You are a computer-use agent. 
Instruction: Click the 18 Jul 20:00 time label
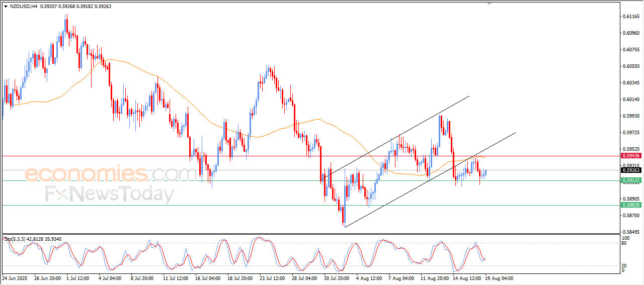[x=240, y=278]
